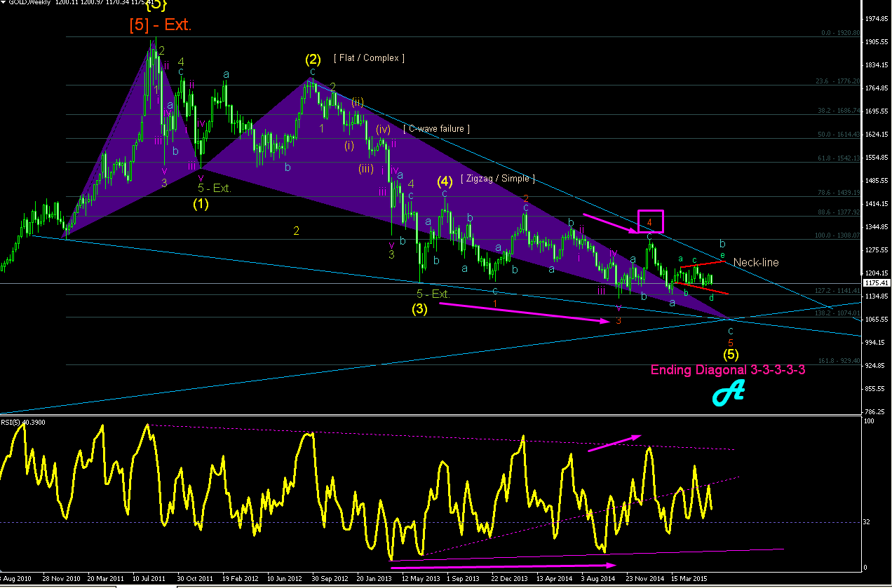892x588 pixels.
Task: Click the magenta arrow at the RSI panel bottom
Action: click(x=503, y=564)
